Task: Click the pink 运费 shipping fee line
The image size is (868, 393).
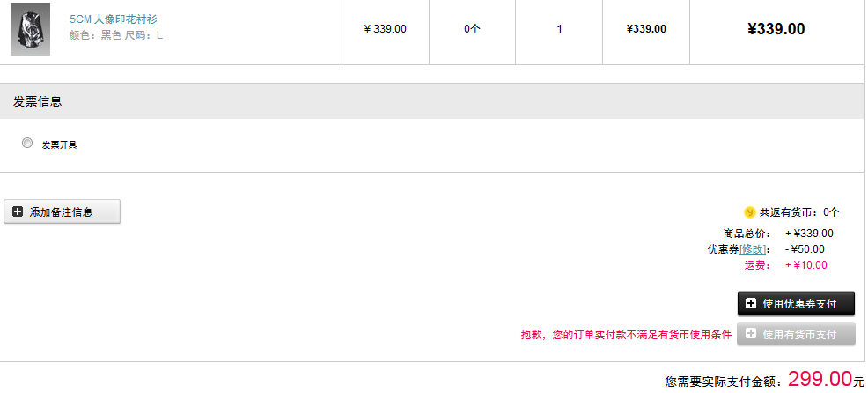Action: [x=786, y=265]
